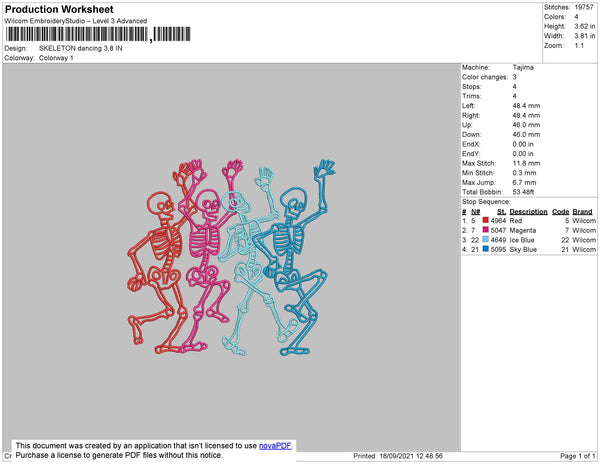Click the total bobbin value '53.48ft'
Viewport: 600px width, 464px height.
point(523,192)
